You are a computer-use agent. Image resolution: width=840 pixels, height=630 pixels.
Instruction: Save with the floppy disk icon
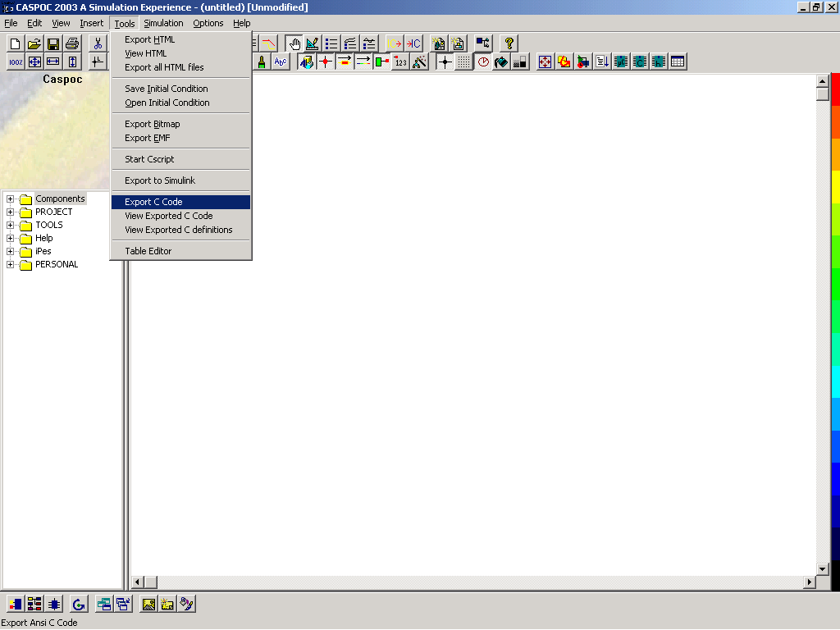click(x=53, y=44)
